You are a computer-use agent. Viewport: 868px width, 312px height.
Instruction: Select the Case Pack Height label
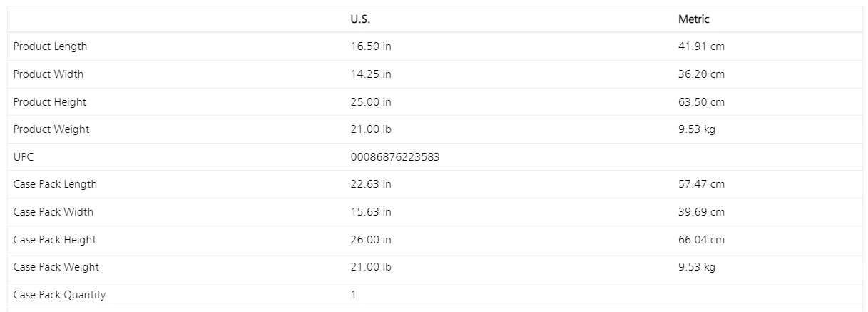click(55, 240)
